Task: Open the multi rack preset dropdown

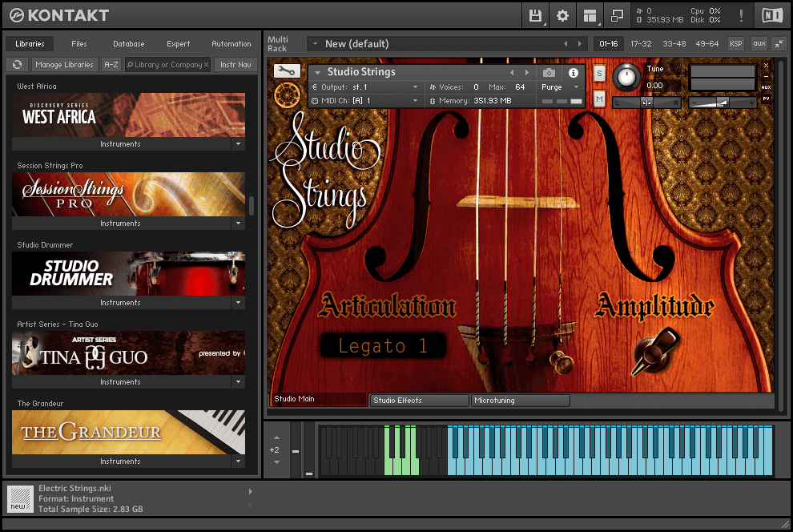Action: coord(315,44)
